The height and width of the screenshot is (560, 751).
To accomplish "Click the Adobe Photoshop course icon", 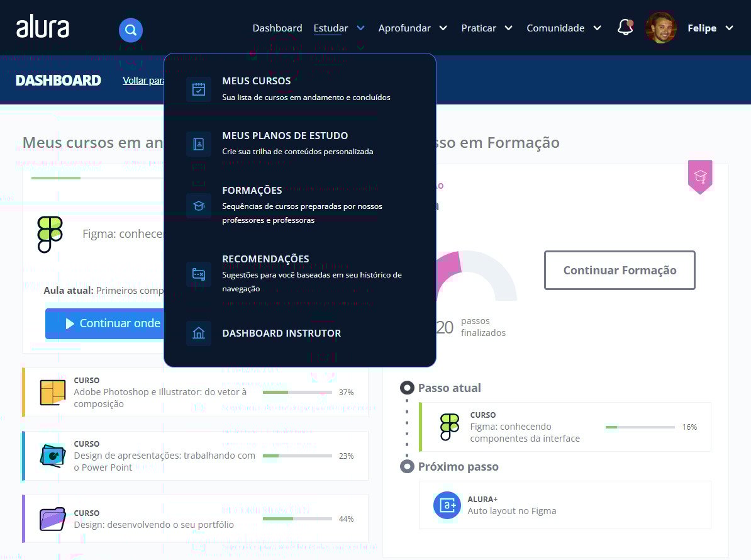I will pyautogui.click(x=53, y=393).
